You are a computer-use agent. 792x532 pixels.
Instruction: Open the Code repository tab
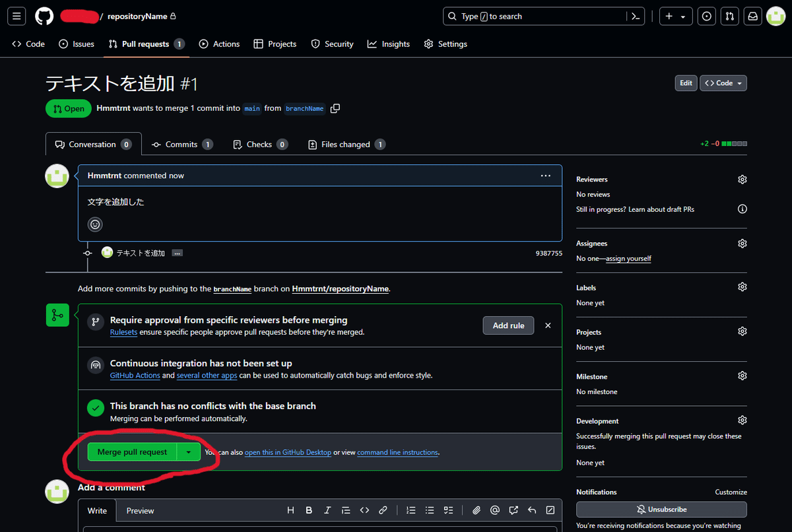pyautogui.click(x=28, y=44)
